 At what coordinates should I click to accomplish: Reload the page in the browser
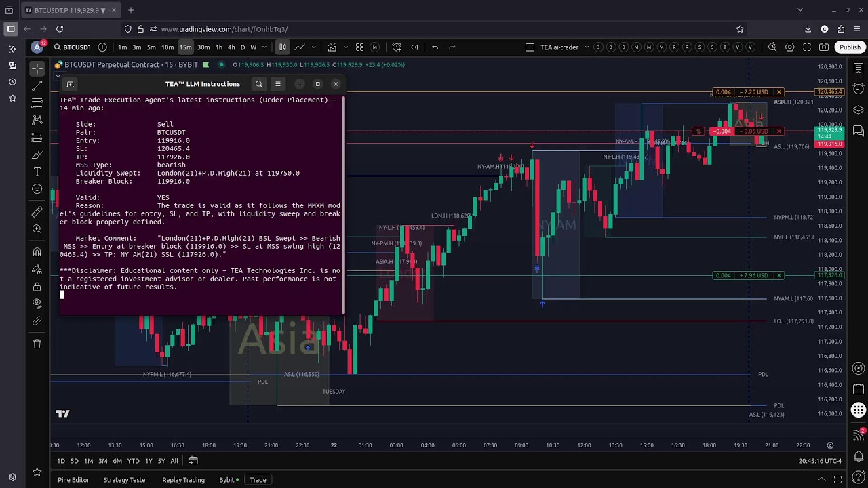pyautogui.click(x=60, y=29)
